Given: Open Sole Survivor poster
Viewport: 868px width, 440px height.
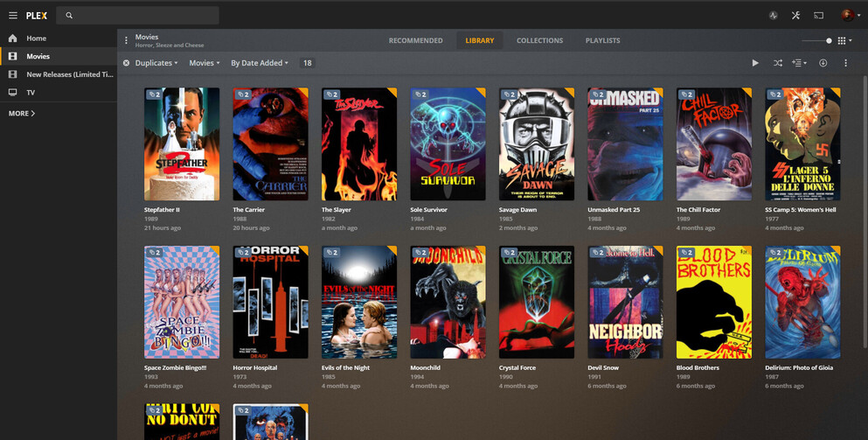Looking at the screenshot, I should [448, 144].
